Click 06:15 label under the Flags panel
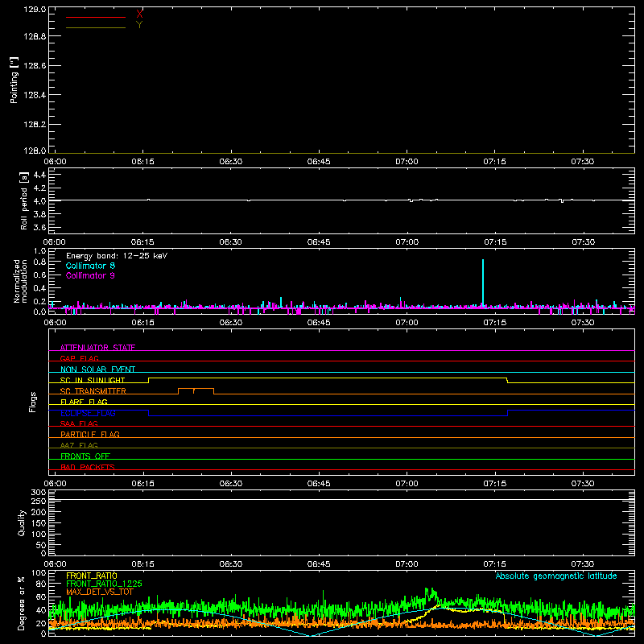The height and width of the screenshot is (644, 644). 143,484
